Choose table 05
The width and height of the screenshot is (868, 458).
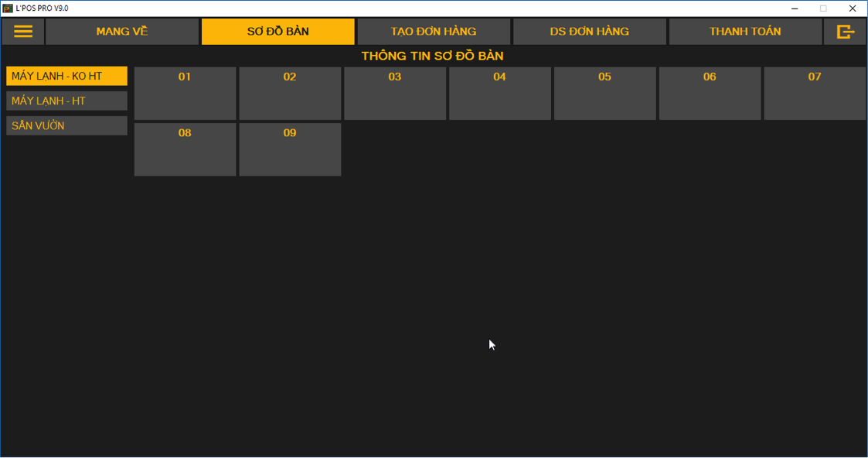click(605, 93)
